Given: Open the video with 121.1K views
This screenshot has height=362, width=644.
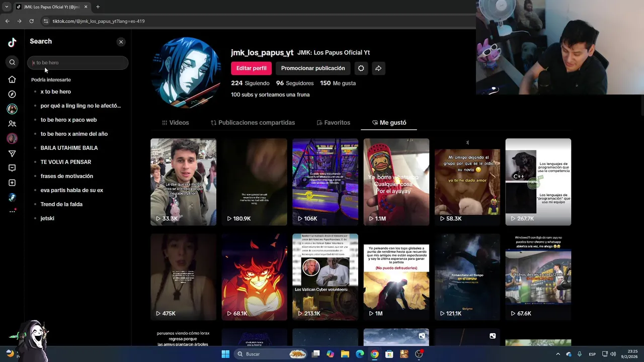Looking at the screenshot, I should coord(467,277).
